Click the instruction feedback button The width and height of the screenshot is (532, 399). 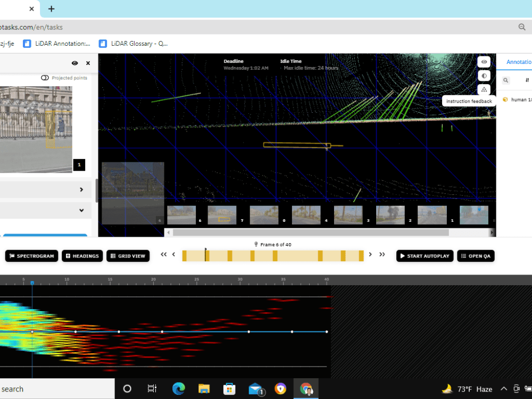click(x=469, y=101)
